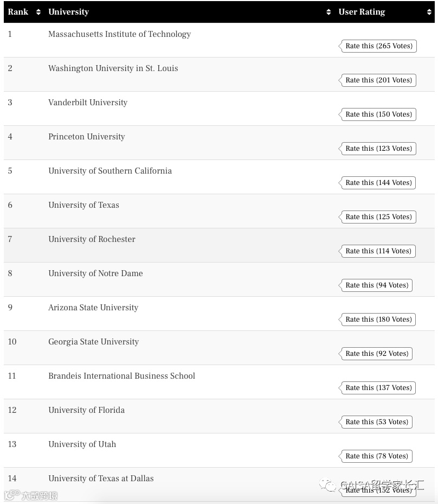Rate Vanderbilt University with 150 votes
The image size is (438, 504).
pyautogui.click(x=378, y=114)
